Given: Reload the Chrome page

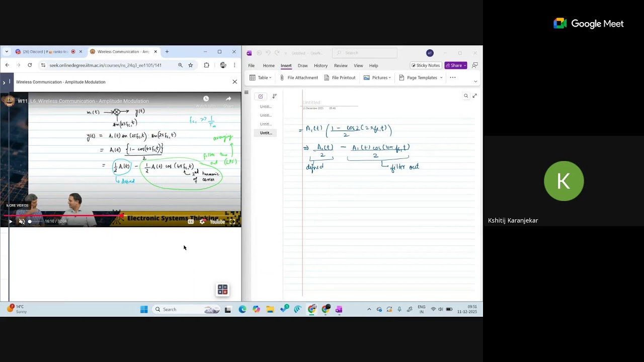Looking at the screenshot, I should 30,65.
